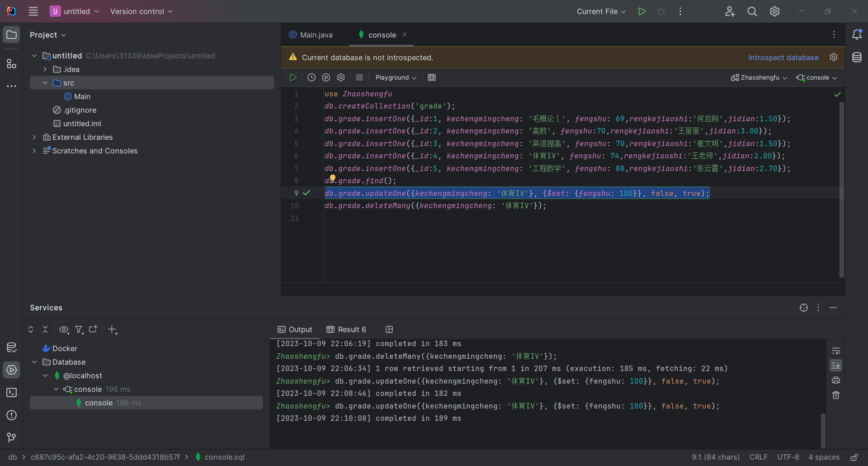Expand the External Libraries node
Viewport: 868px width, 466px height.
pyautogui.click(x=34, y=137)
